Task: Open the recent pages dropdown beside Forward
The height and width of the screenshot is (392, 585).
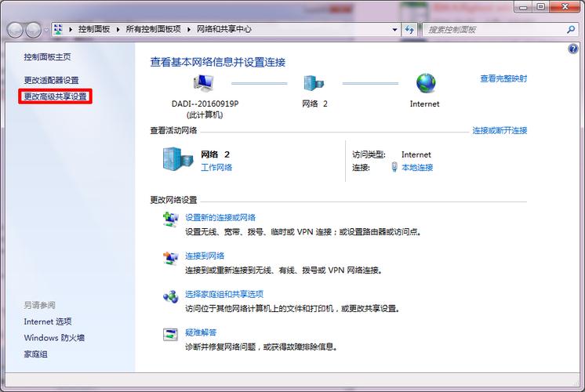Action: pos(46,31)
